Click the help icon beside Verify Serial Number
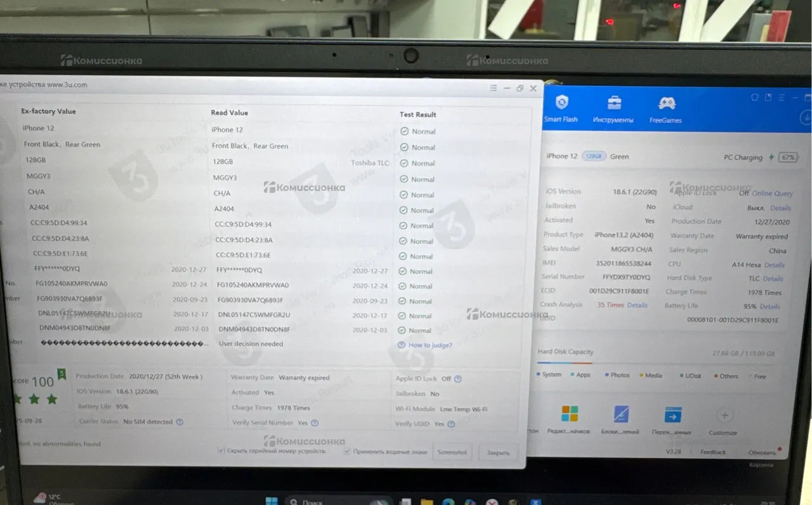812x505 pixels. click(315, 423)
